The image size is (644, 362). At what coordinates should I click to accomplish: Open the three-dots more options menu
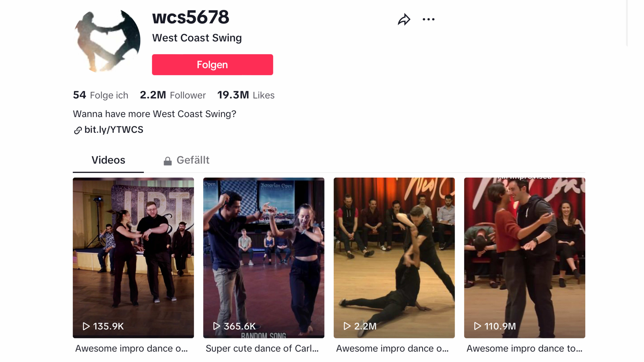click(429, 19)
